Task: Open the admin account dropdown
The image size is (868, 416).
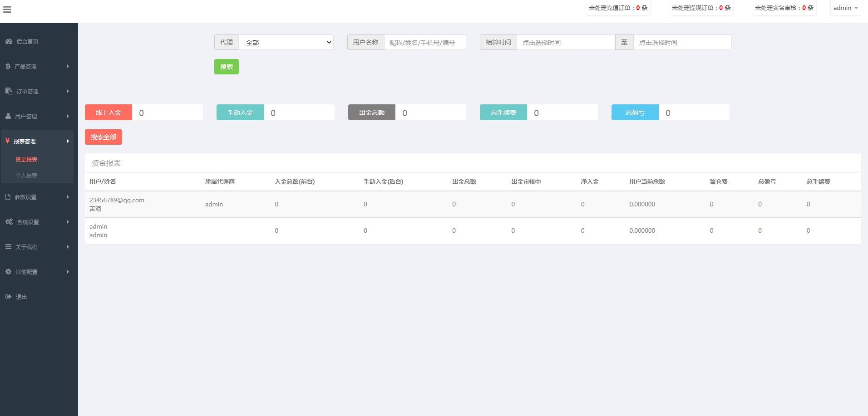Action: click(845, 8)
